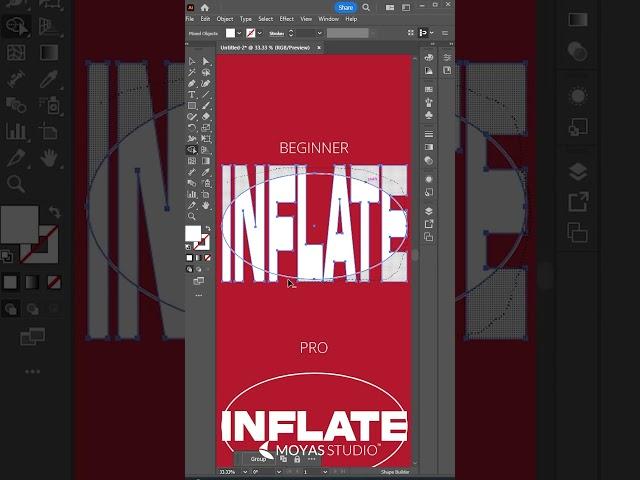Select the Line Segment tool
The image size is (640, 480).
click(206, 94)
